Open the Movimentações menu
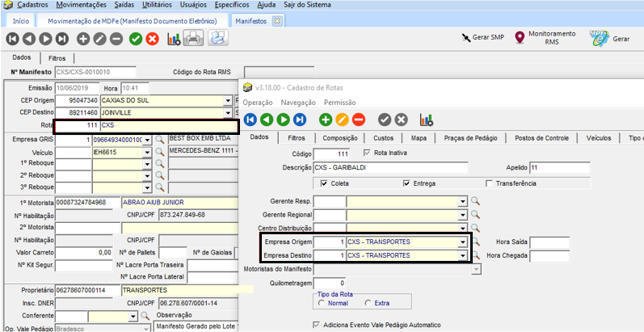The height and width of the screenshot is (332, 644). point(81,5)
